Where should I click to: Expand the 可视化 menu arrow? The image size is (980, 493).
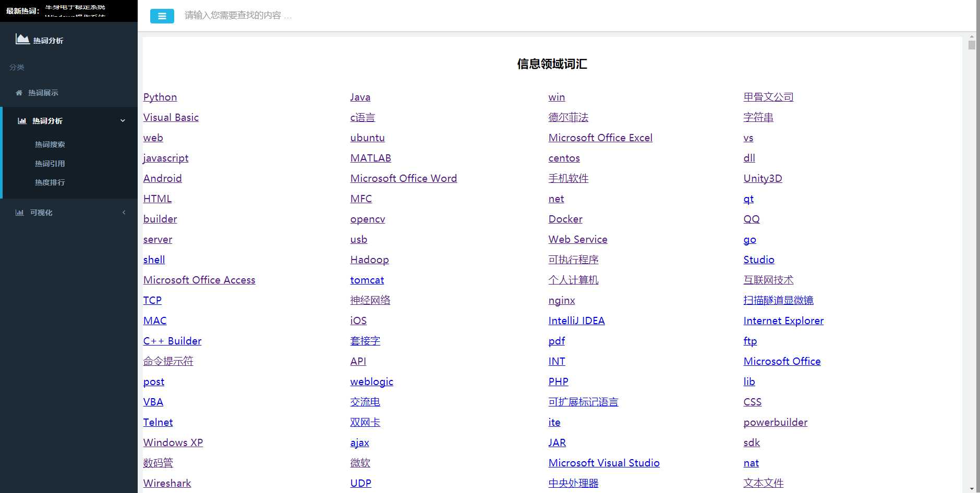click(x=124, y=213)
